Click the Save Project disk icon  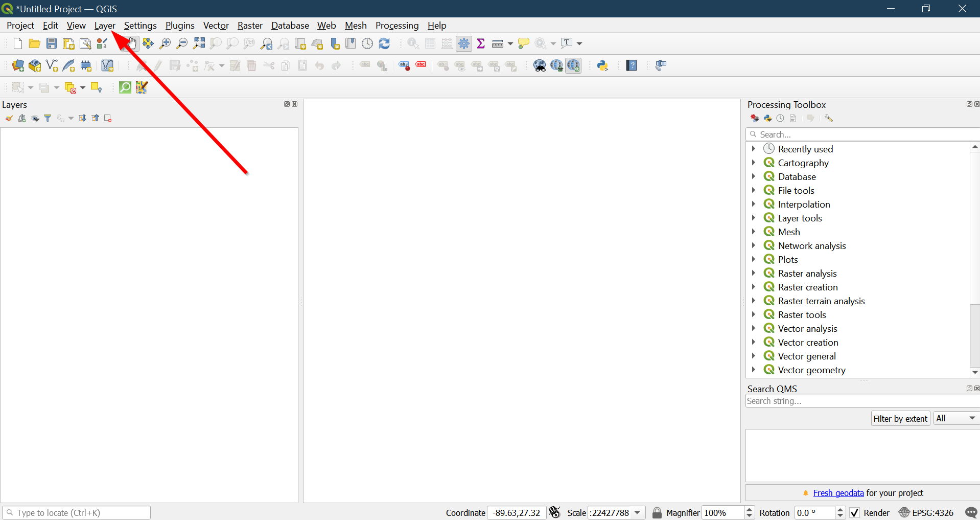(x=52, y=43)
